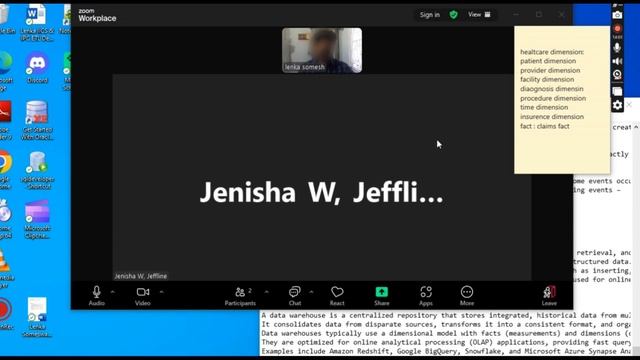
Task: Open the Lenka document icon at desktop bottom
Action: pyautogui.click(x=37, y=318)
